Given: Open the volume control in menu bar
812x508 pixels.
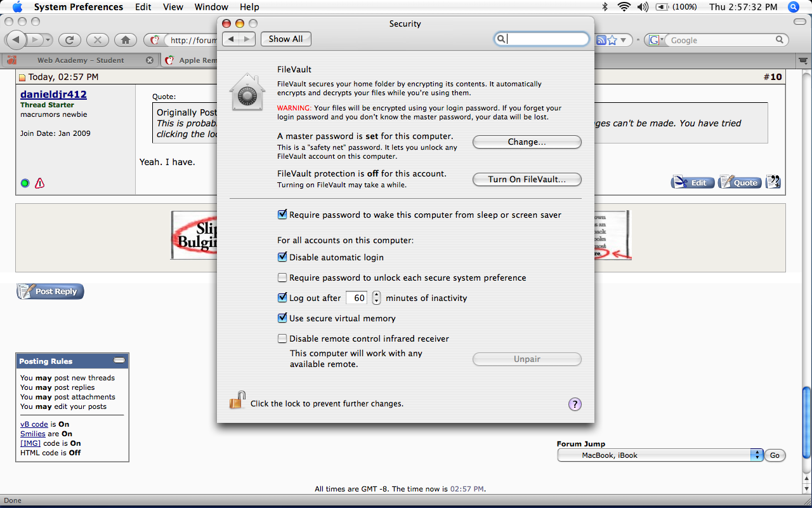Looking at the screenshot, I should [643, 7].
